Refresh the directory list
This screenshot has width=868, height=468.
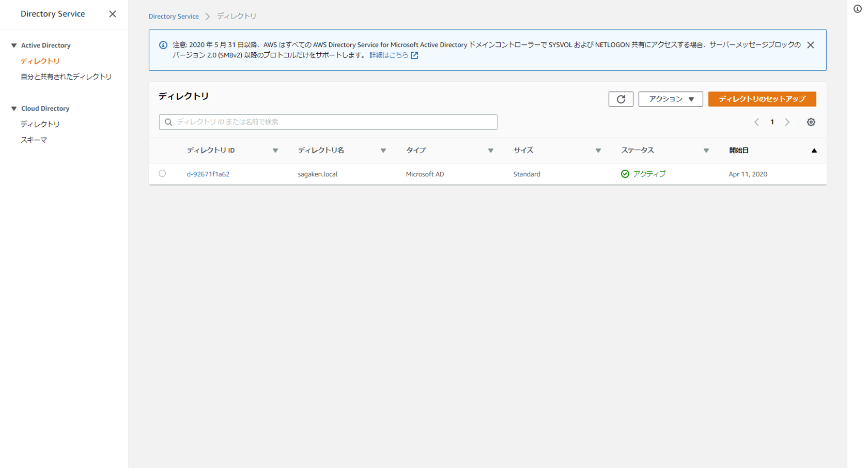621,99
